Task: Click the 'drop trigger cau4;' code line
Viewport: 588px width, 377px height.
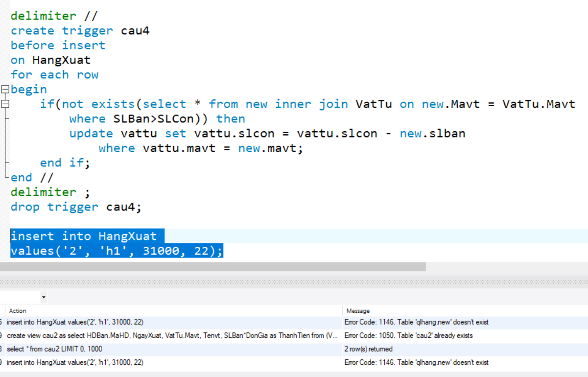Action: (76, 207)
